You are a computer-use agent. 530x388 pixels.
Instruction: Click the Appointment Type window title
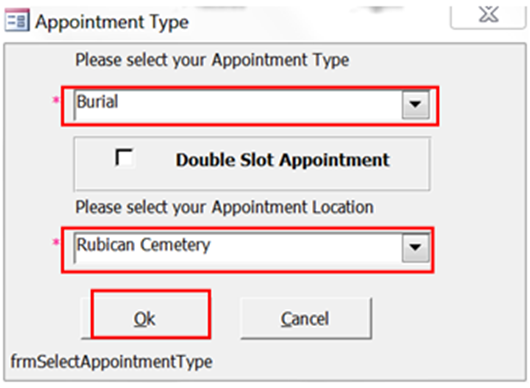coord(112,23)
